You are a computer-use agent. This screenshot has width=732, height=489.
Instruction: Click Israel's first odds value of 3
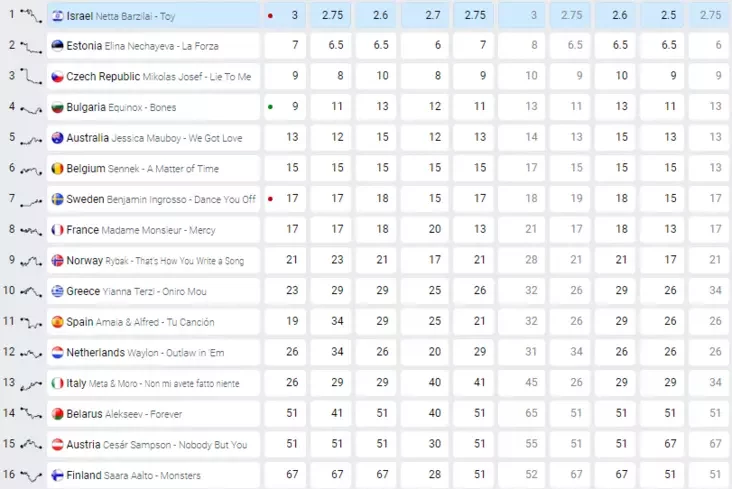point(295,16)
